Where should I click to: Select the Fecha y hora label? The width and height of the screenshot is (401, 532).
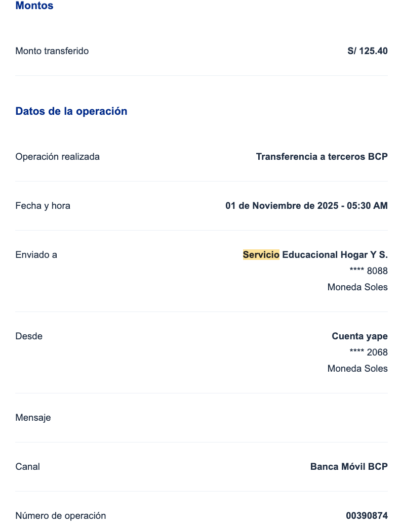43,206
